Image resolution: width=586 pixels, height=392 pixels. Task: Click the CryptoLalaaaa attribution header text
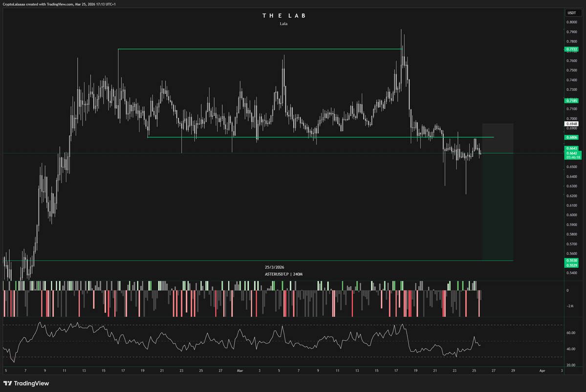[59, 4]
